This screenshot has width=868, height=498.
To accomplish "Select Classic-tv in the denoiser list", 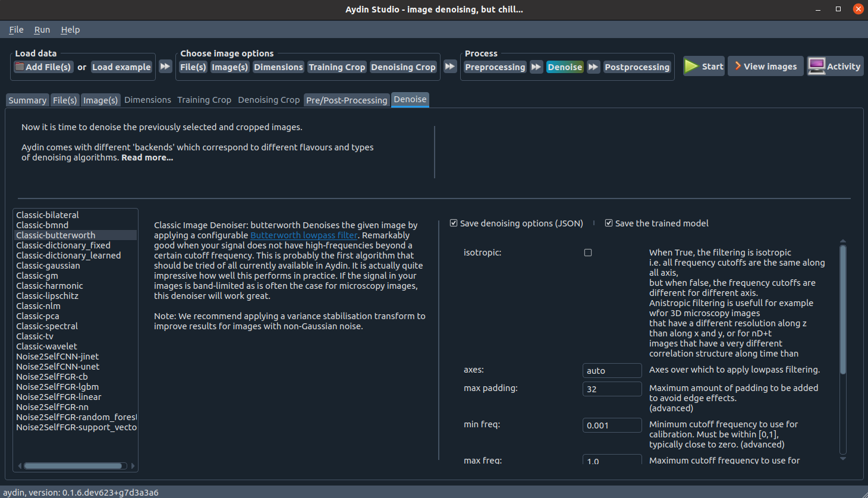I will [76, 336].
